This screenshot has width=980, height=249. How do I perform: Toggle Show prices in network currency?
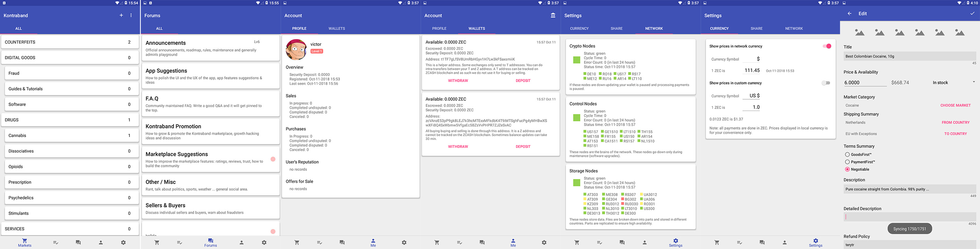827,46
